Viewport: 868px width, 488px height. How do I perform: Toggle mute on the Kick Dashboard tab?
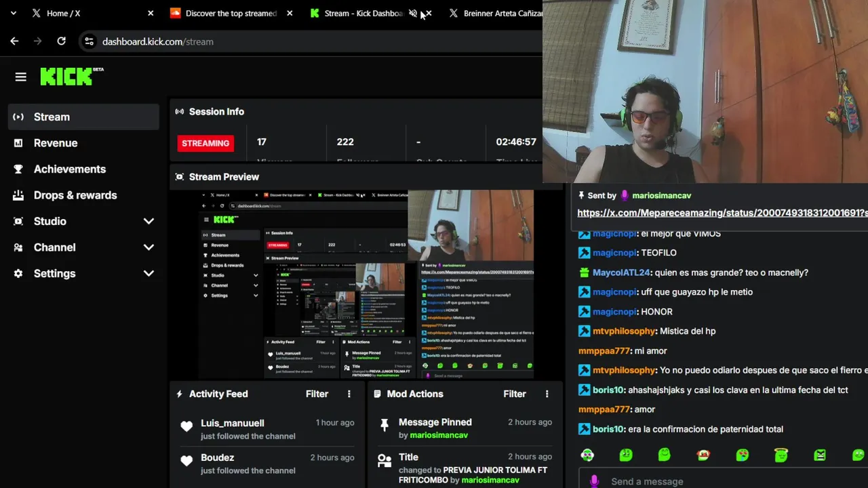[x=413, y=13]
